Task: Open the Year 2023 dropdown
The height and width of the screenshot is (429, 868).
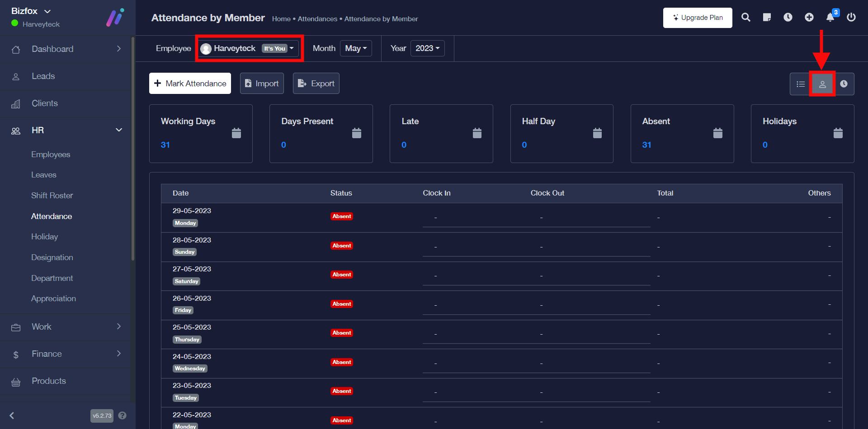Action: click(x=427, y=48)
